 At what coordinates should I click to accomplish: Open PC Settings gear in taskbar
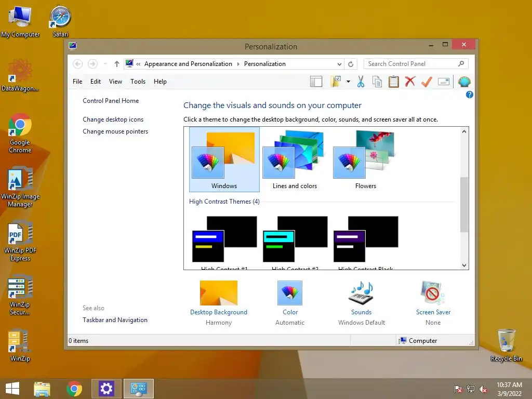coord(106,389)
